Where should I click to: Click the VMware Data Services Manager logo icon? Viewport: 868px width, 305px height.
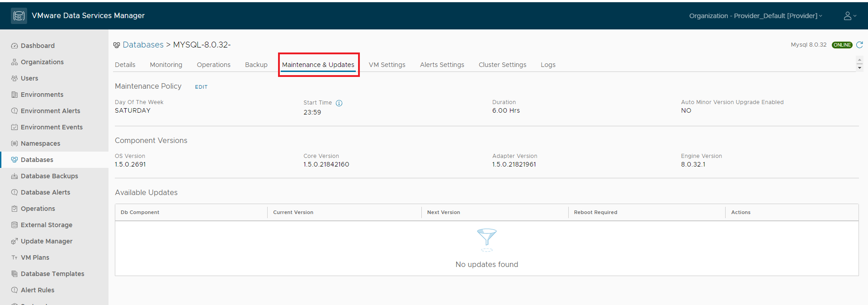tap(19, 16)
